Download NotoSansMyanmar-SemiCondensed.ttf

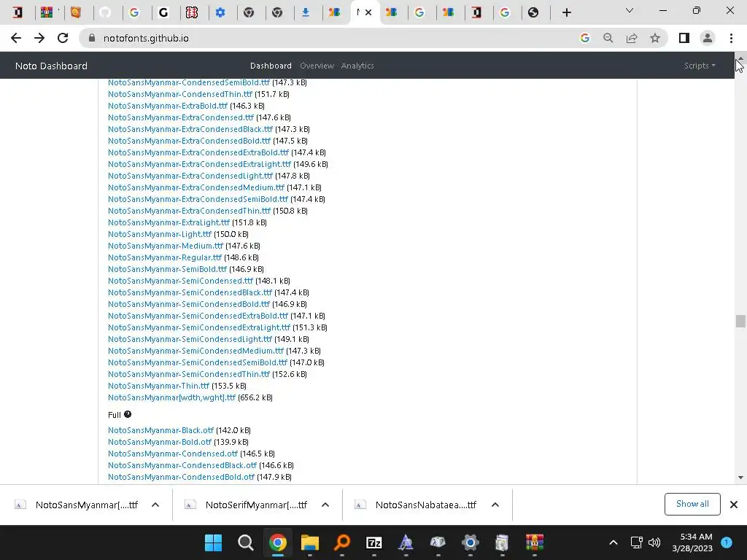pyautogui.click(x=181, y=281)
